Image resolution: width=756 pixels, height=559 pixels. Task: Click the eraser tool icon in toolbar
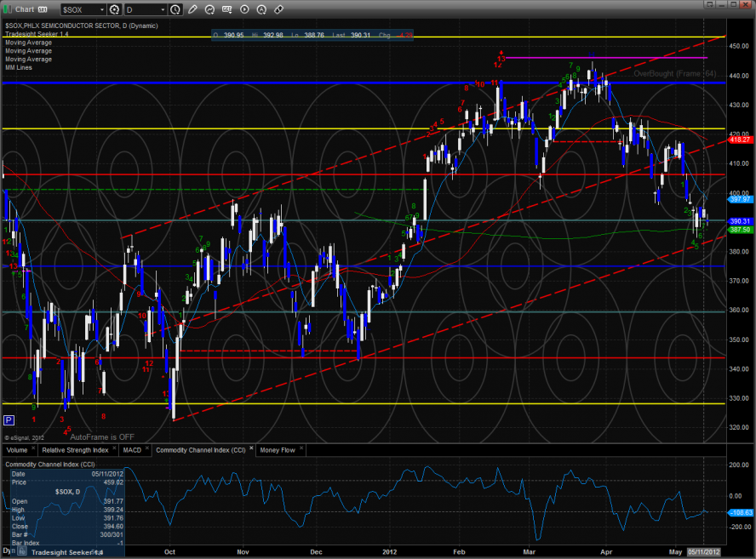click(x=279, y=9)
